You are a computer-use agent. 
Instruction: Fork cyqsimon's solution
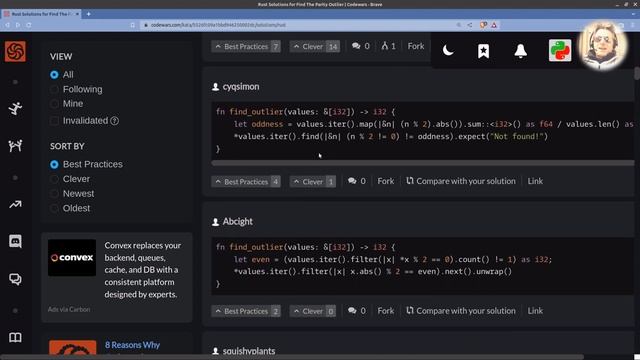[x=386, y=181]
